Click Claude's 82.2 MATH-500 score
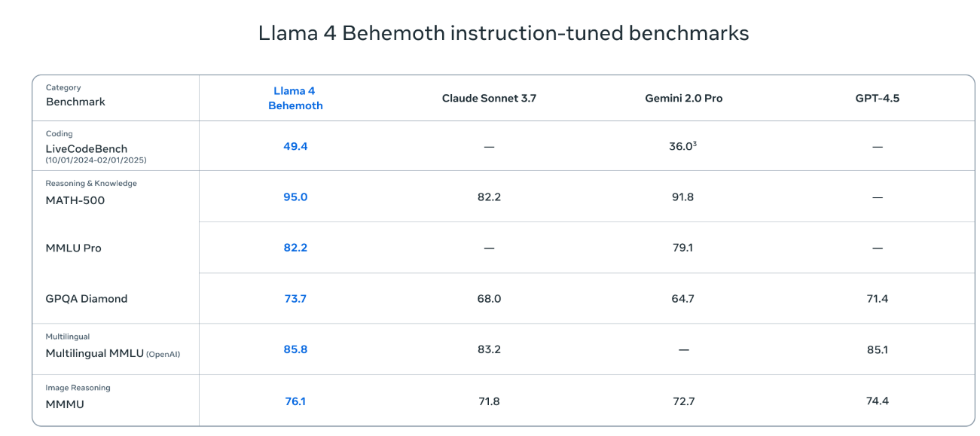Screen dimensions: 980x436 point(489,197)
